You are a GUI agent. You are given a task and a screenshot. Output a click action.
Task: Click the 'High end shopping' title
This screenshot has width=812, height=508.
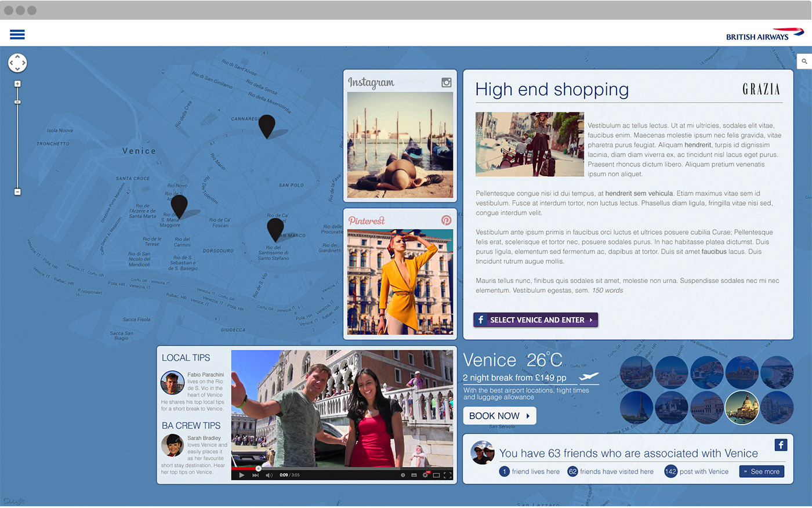[552, 89]
